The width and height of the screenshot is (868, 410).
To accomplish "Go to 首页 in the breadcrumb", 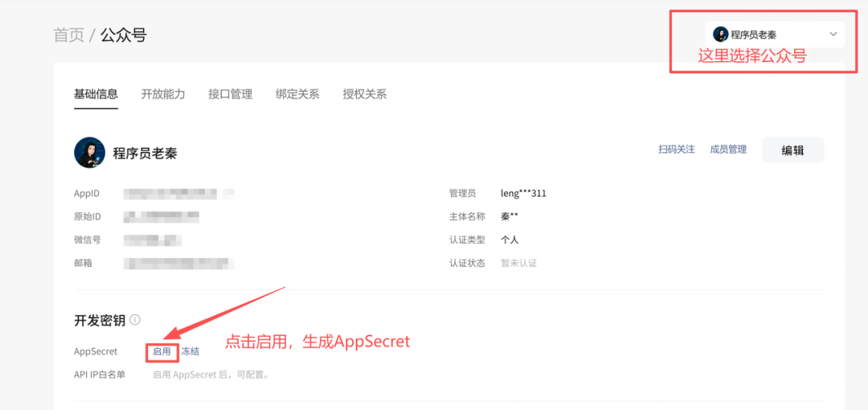I will pos(68,35).
